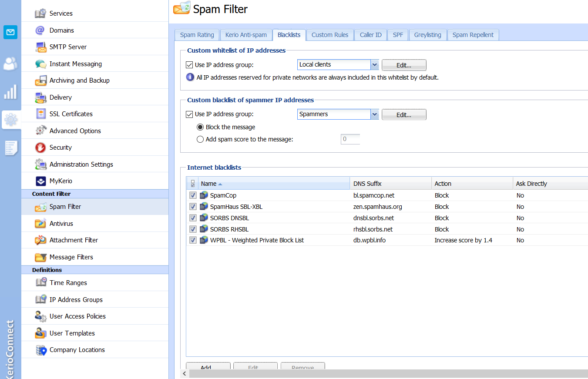Screen dimensions: 588x379
Task: Open the users section in the left rail
Action: coord(10,64)
